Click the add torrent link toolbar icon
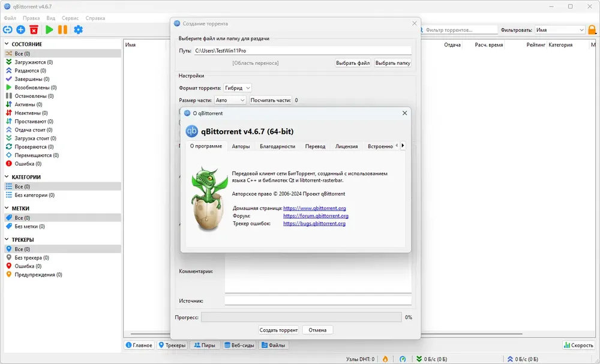The width and height of the screenshot is (600, 364). click(x=8, y=29)
